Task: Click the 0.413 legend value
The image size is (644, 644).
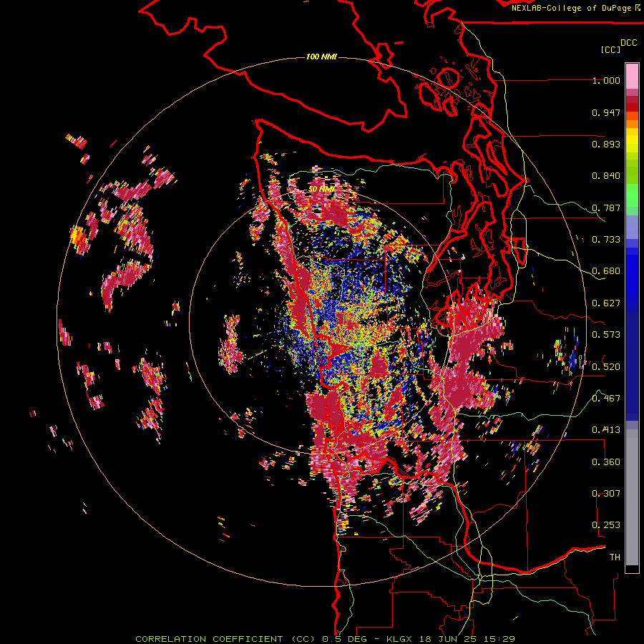Action: click(606, 430)
